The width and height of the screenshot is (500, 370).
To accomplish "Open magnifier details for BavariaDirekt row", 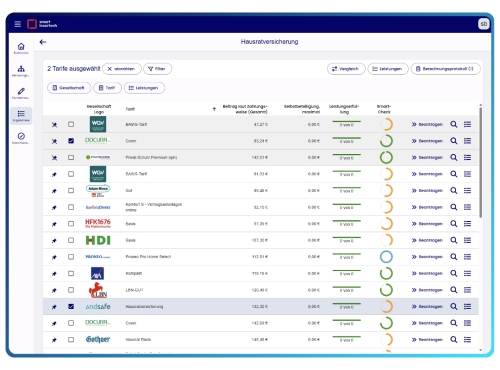I will click(x=453, y=207).
